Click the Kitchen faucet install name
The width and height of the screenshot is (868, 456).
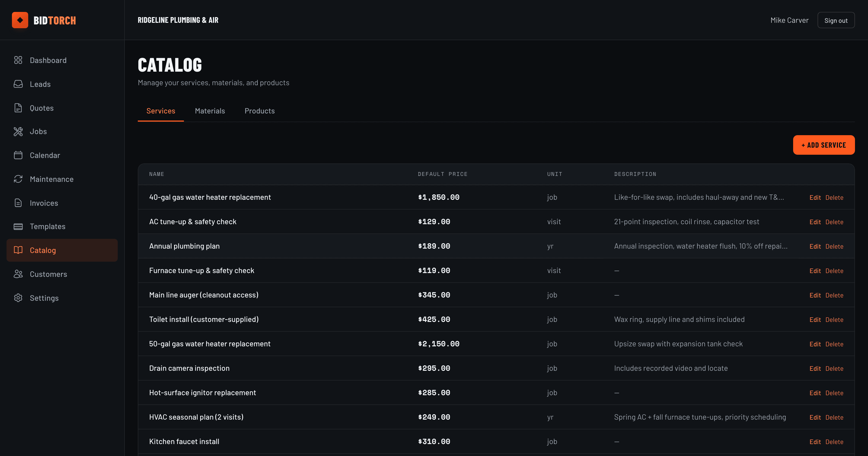coord(184,442)
